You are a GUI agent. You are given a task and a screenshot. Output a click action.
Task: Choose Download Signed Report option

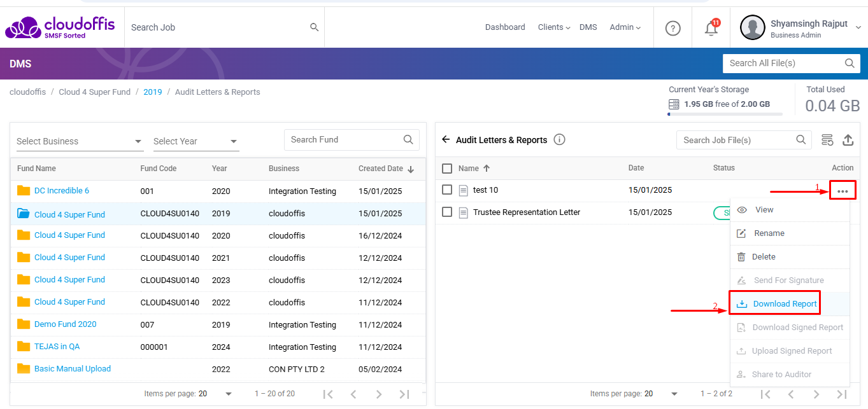click(x=790, y=328)
